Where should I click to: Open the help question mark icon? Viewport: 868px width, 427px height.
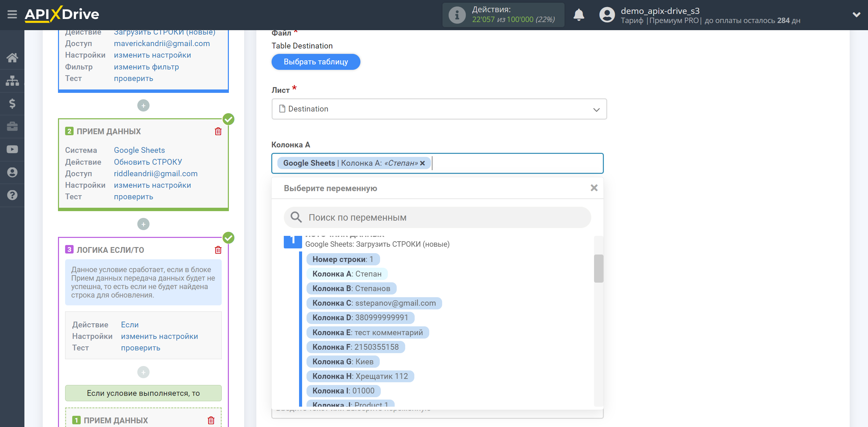12,195
